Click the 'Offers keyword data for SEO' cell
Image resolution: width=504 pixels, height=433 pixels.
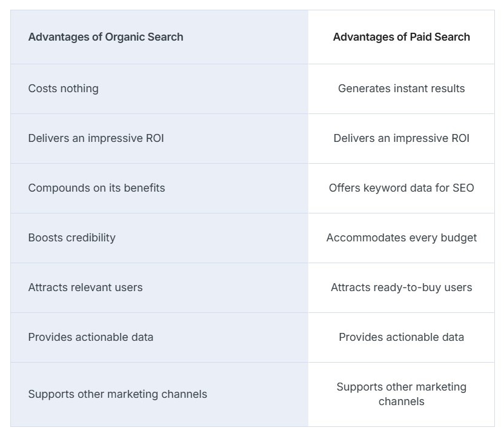point(401,188)
